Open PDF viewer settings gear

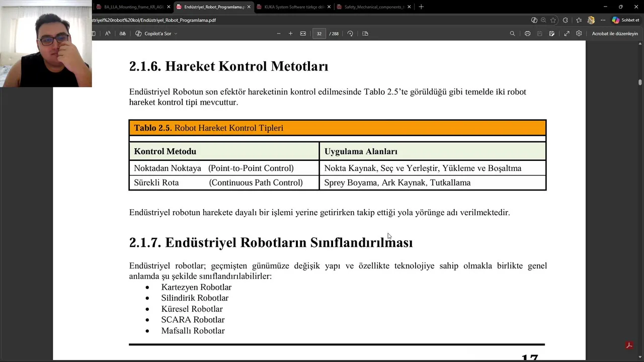pos(579,34)
